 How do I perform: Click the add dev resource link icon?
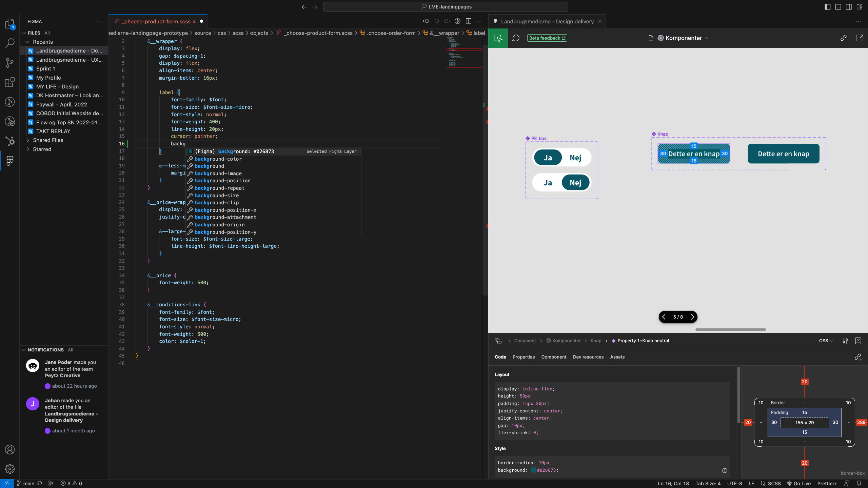click(858, 357)
